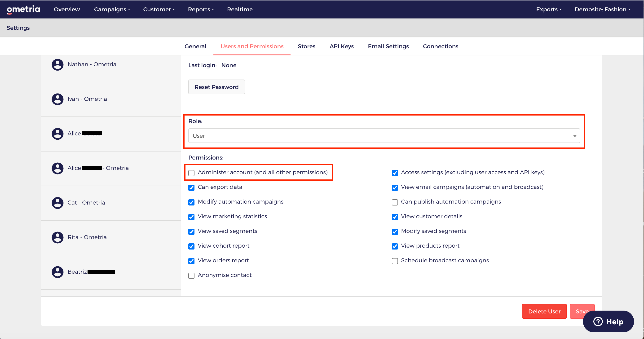644x339 pixels.
Task: Uncheck View customer details
Action: pyautogui.click(x=395, y=217)
